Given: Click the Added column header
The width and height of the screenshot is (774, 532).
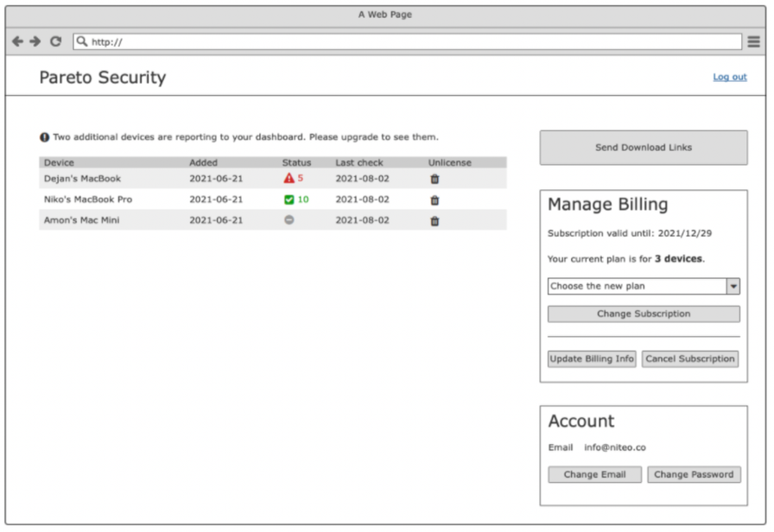Looking at the screenshot, I should coord(203,162).
